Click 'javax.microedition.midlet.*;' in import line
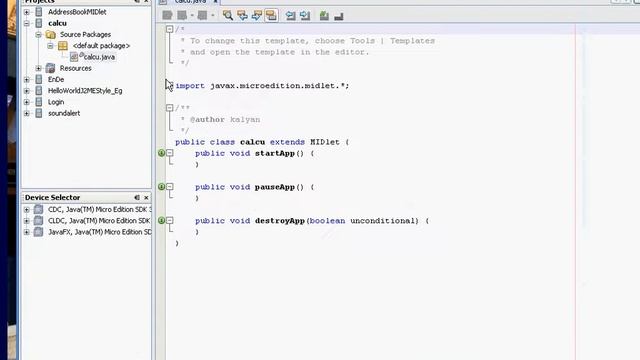 point(280,86)
